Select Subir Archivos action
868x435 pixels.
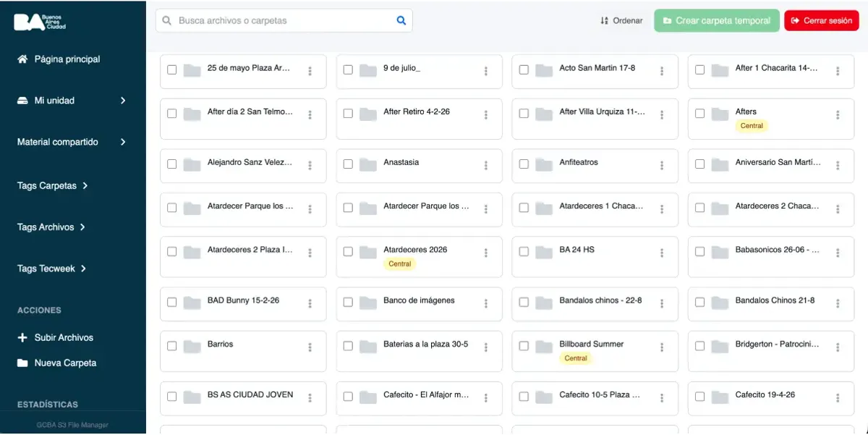pos(56,338)
